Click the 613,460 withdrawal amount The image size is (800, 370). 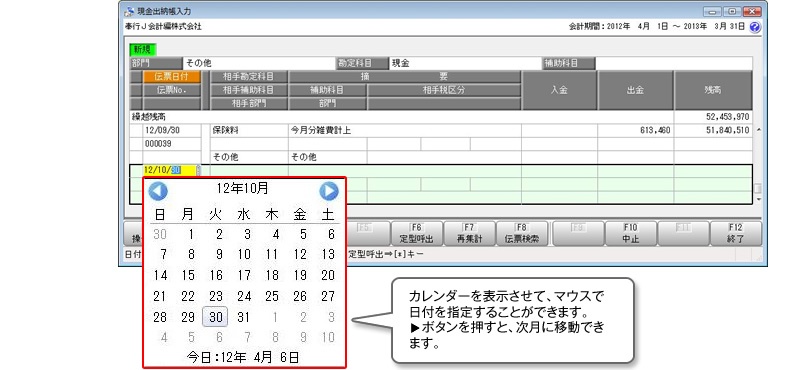(x=655, y=131)
